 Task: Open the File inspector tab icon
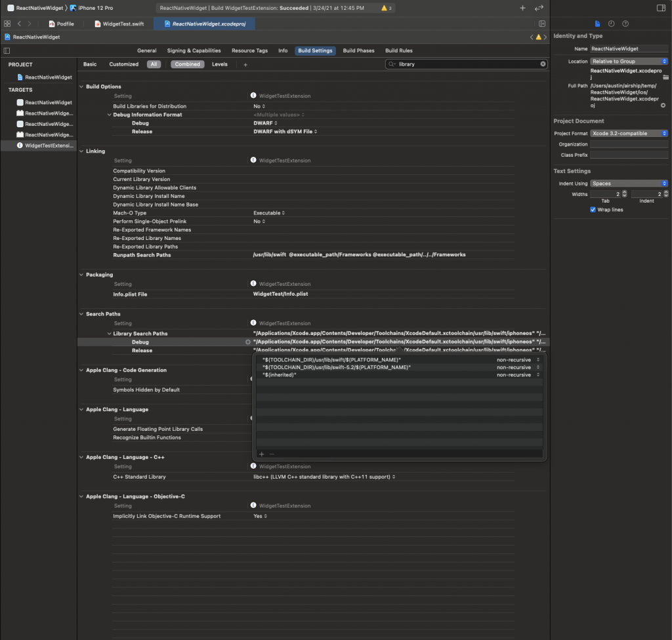point(597,24)
